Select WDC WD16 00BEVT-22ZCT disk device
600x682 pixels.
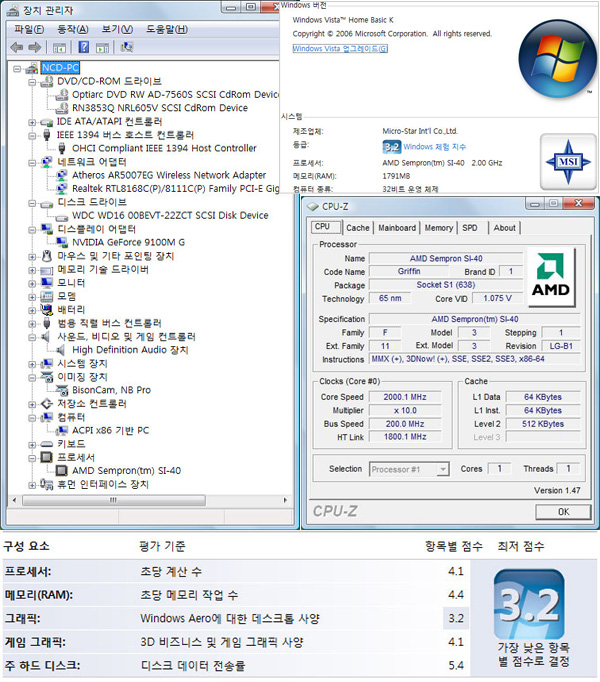(170, 215)
